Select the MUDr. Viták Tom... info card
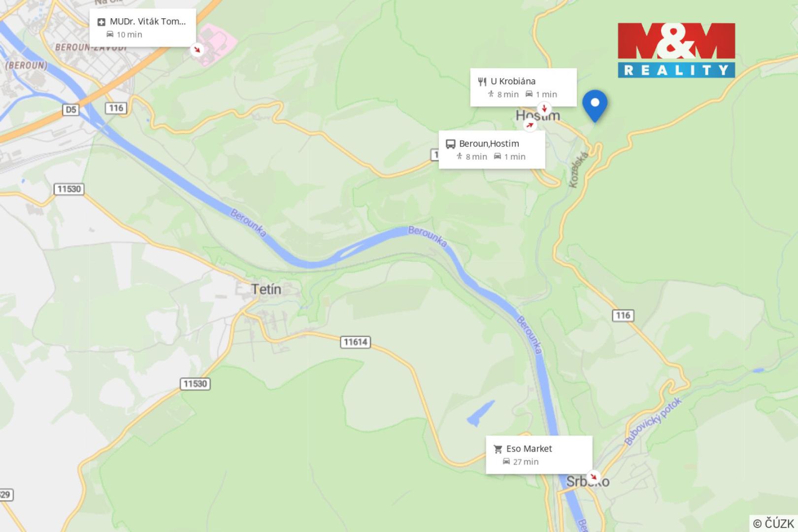This screenshot has height=532, width=798. click(142, 28)
